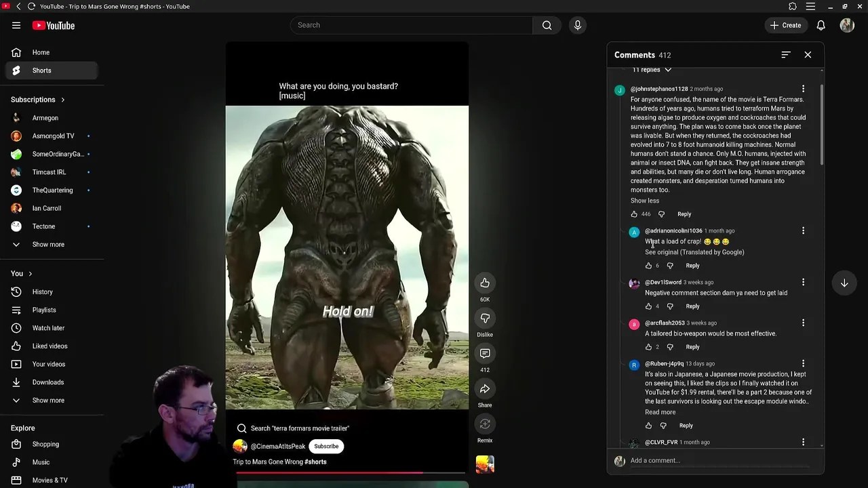Expand the You section chevron

pyautogui.click(x=30, y=274)
